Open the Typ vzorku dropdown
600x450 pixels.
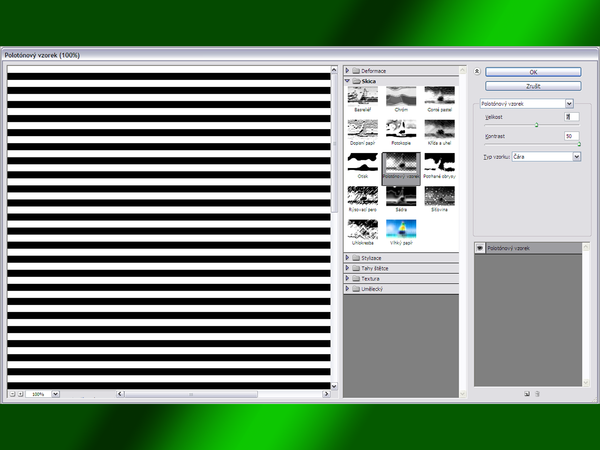coord(576,156)
